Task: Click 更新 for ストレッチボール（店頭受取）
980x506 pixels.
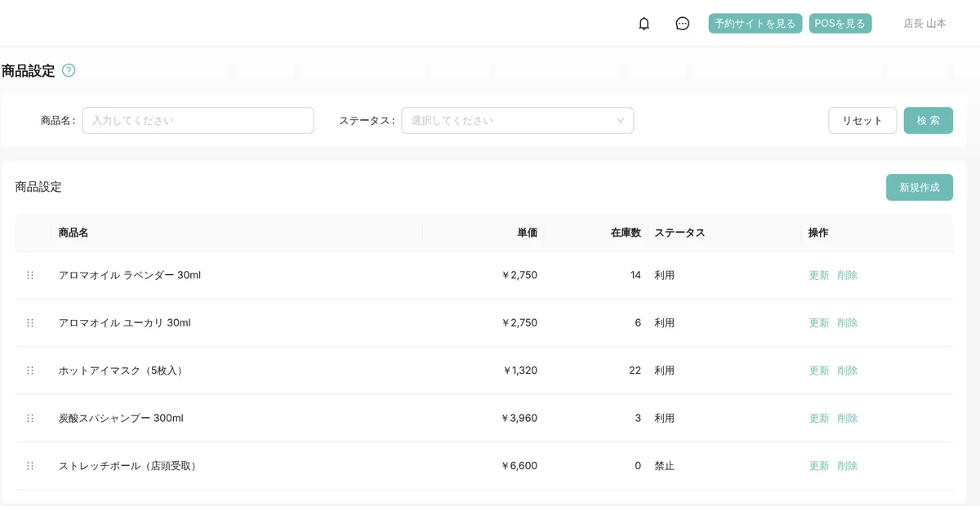Action: [x=819, y=466]
